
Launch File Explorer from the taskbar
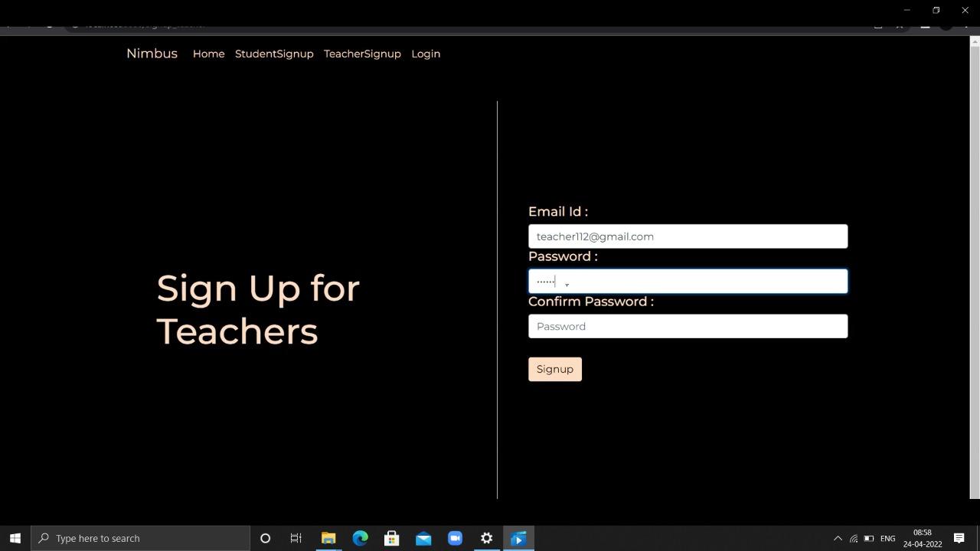[328, 538]
